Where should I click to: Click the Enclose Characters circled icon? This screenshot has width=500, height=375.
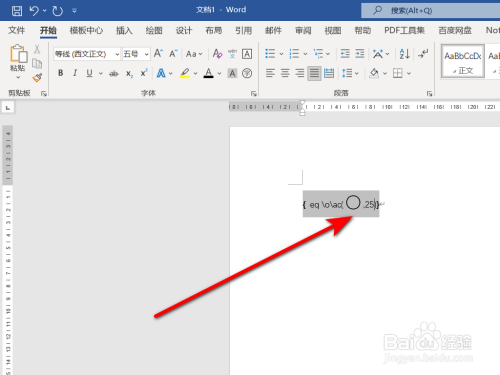(x=247, y=73)
